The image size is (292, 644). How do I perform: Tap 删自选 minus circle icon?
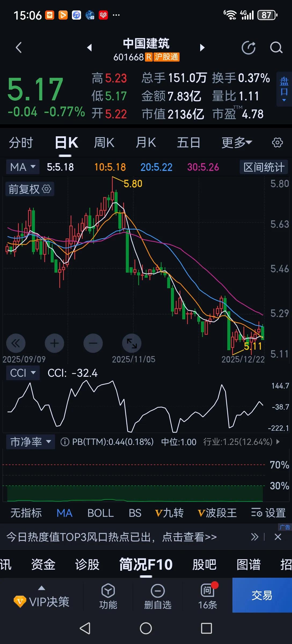pos(158,591)
